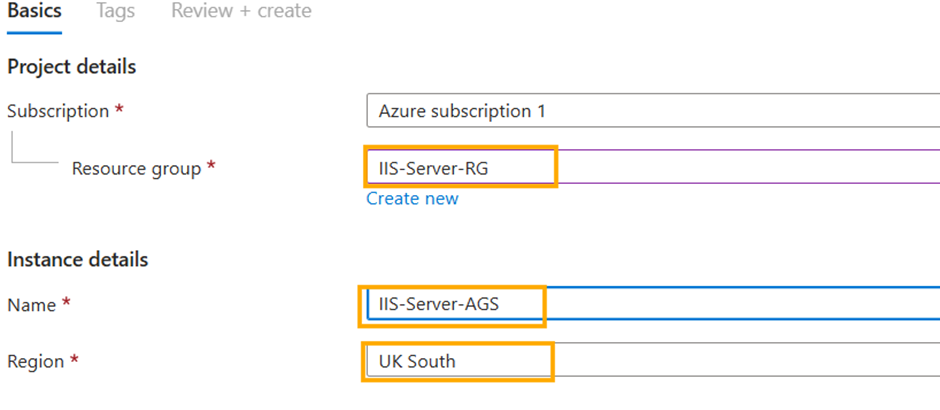The image size is (940, 410).
Task: Click the required asterisk beside Name
Action: [66, 304]
